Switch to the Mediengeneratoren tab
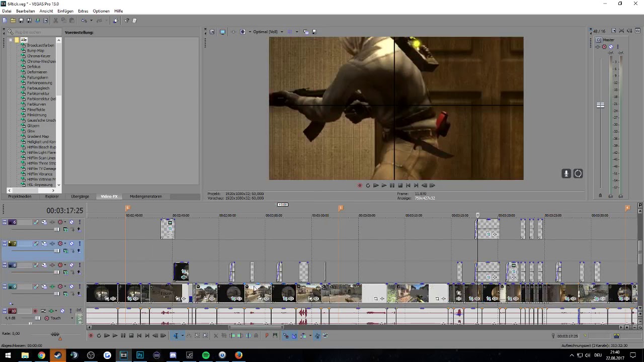The height and width of the screenshot is (362, 644). (x=146, y=197)
